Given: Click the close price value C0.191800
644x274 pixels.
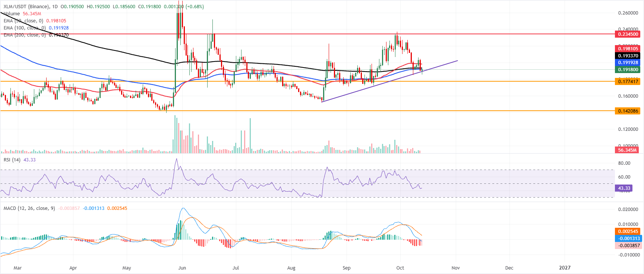Looking at the screenshot, I should click(149, 7).
